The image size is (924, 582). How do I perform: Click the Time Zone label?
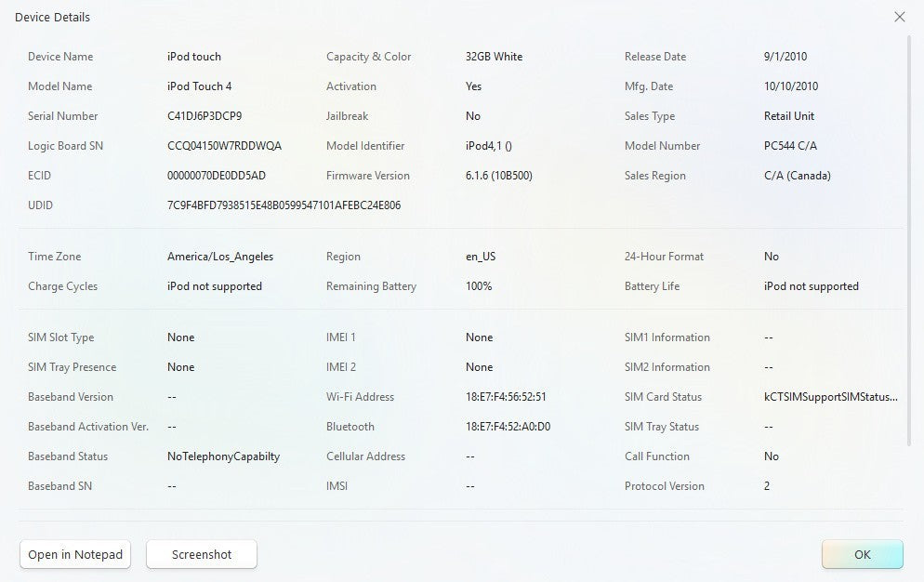pyautogui.click(x=54, y=257)
